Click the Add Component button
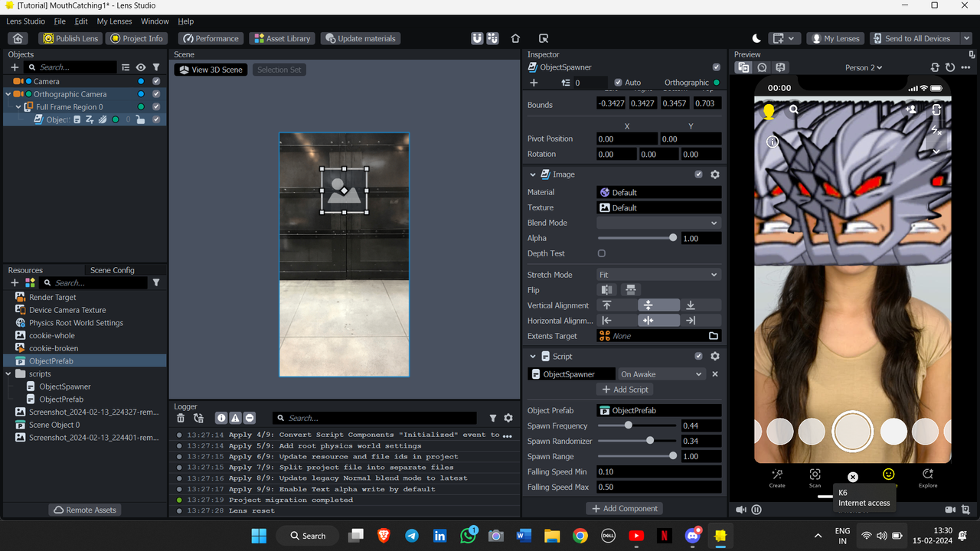The height and width of the screenshot is (551, 980). [x=625, y=508]
